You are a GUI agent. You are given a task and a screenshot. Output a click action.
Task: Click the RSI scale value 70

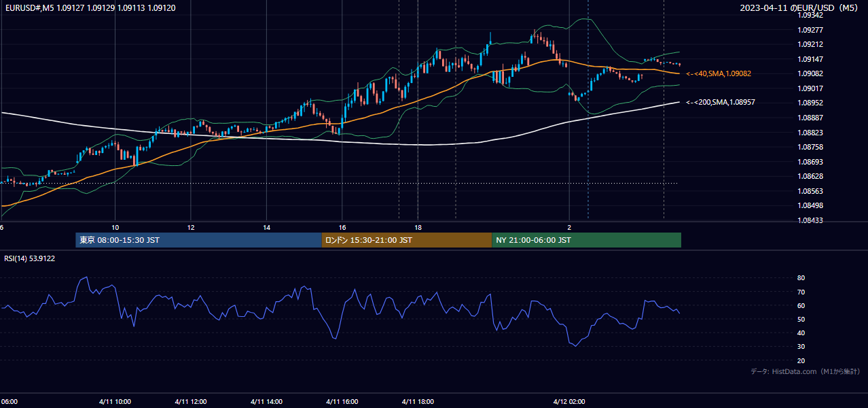[801, 292]
